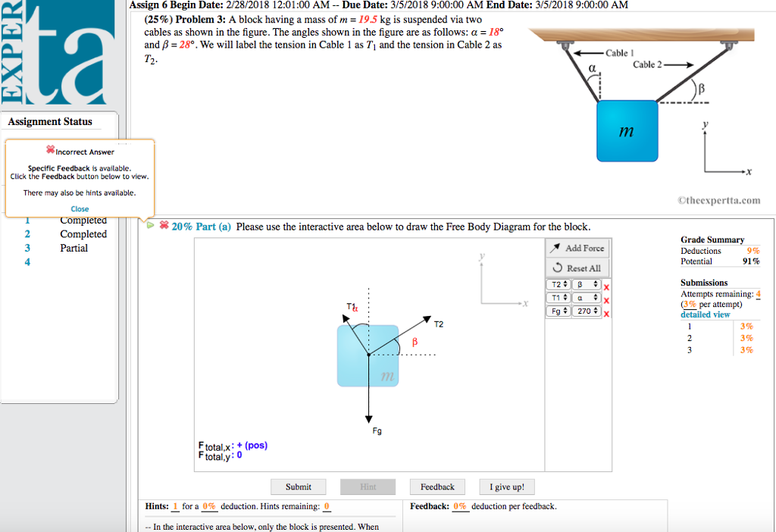Viewport: 776px width, 532px height.
Task: Click the red X to delete the T1 force
Action: (606, 299)
